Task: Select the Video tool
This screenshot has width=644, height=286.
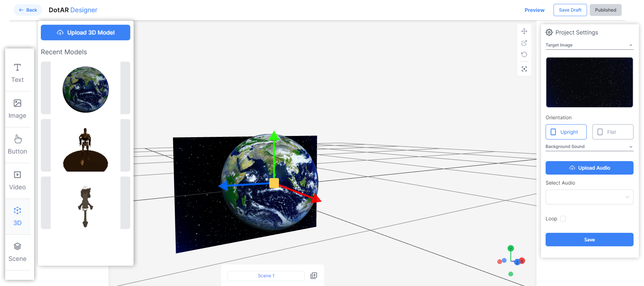Action: (17, 180)
